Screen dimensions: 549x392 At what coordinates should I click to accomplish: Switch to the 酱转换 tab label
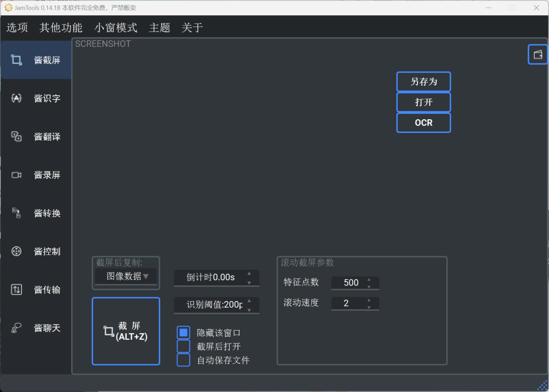pyautogui.click(x=47, y=213)
